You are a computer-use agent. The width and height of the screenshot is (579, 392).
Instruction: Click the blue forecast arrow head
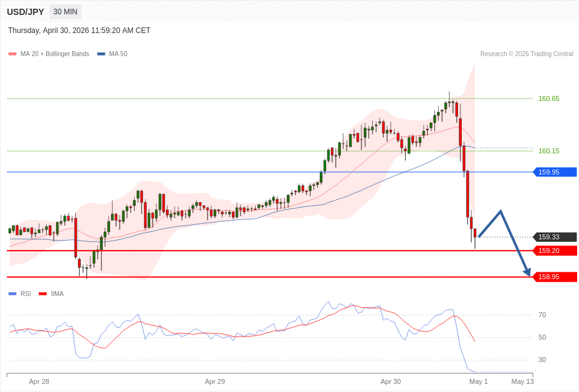click(x=527, y=272)
